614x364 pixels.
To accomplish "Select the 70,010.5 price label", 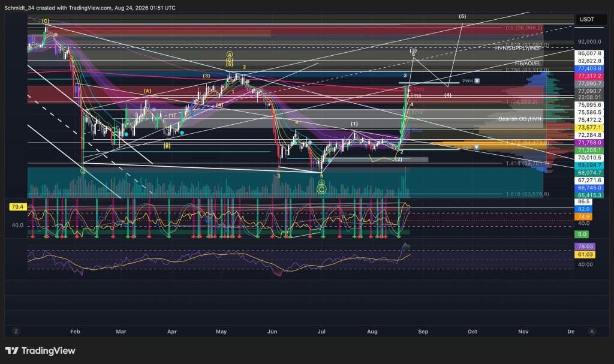I will pos(589,158).
